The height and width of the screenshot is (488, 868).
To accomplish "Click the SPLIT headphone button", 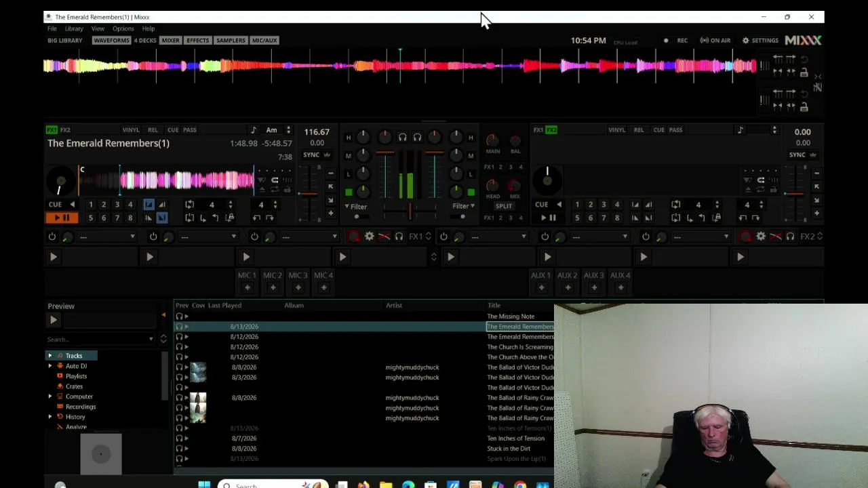I will click(x=504, y=206).
